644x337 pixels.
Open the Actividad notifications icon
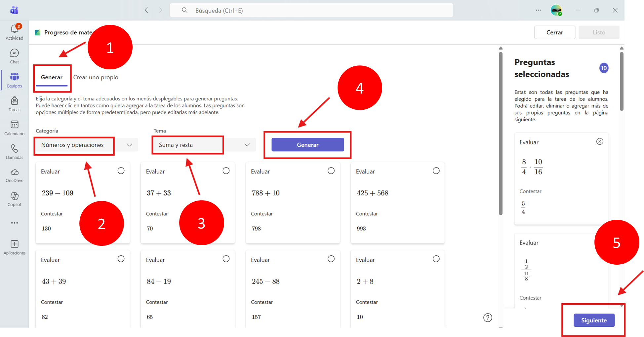[14, 32]
